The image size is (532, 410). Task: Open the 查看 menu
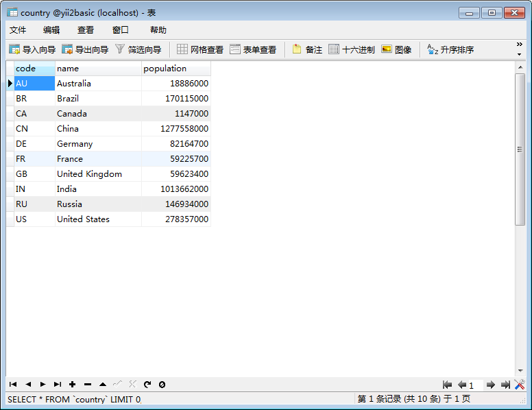[85, 30]
